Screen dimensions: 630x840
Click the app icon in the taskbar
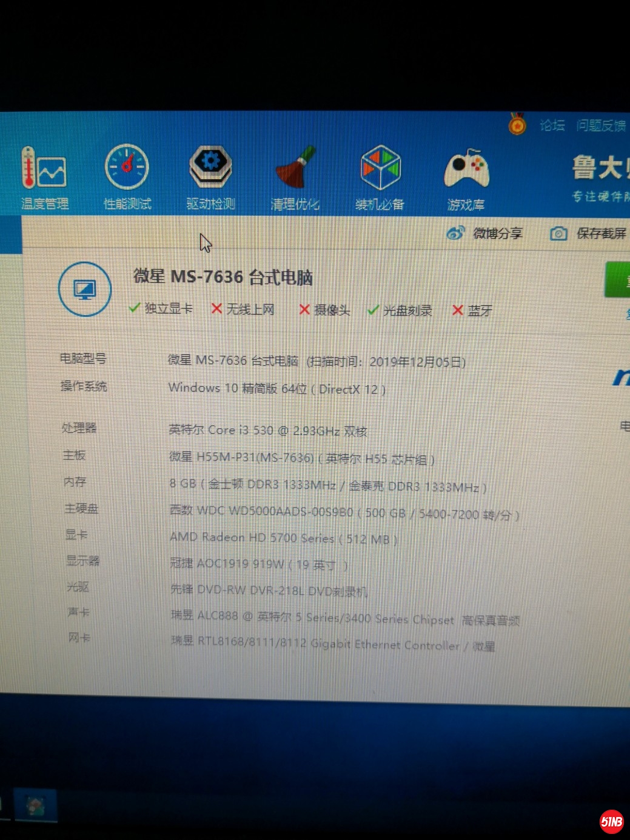35,805
